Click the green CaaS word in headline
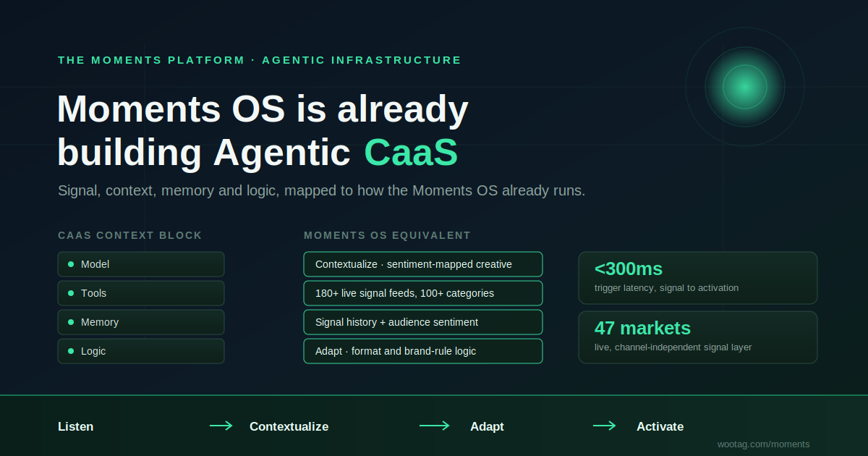 [411, 153]
